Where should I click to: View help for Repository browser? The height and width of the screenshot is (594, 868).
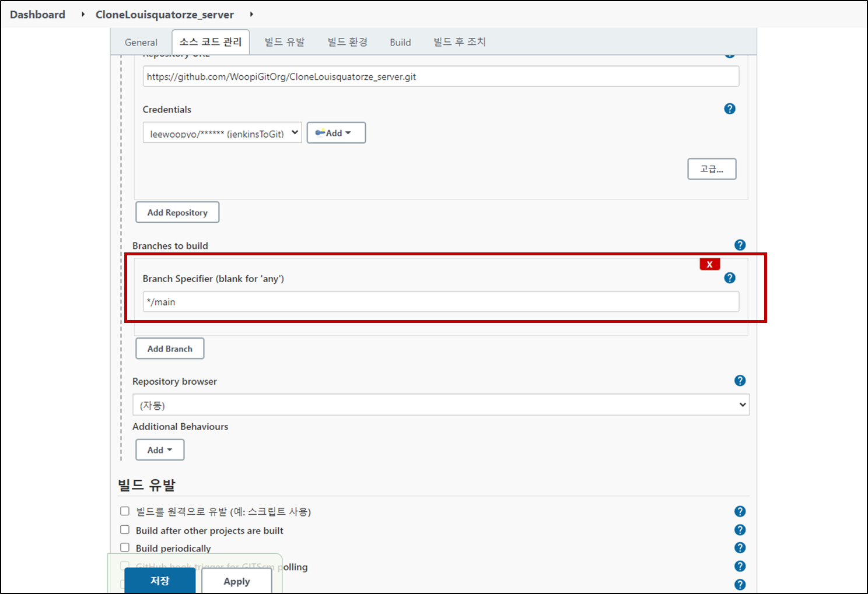click(740, 381)
